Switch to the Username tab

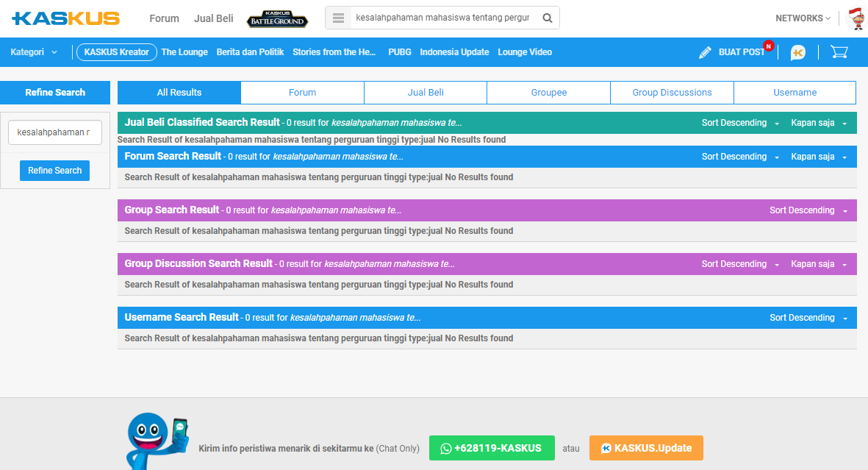(x=795, y=93)
